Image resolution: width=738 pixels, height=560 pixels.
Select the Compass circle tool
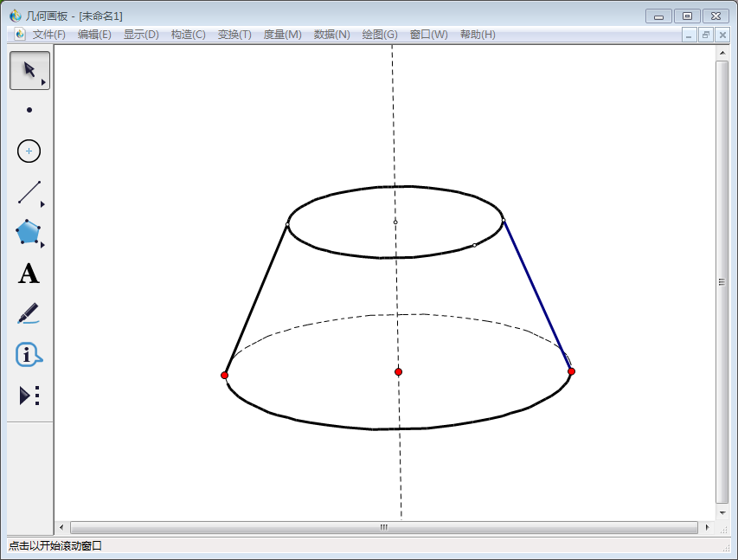(x=29, y=151)
